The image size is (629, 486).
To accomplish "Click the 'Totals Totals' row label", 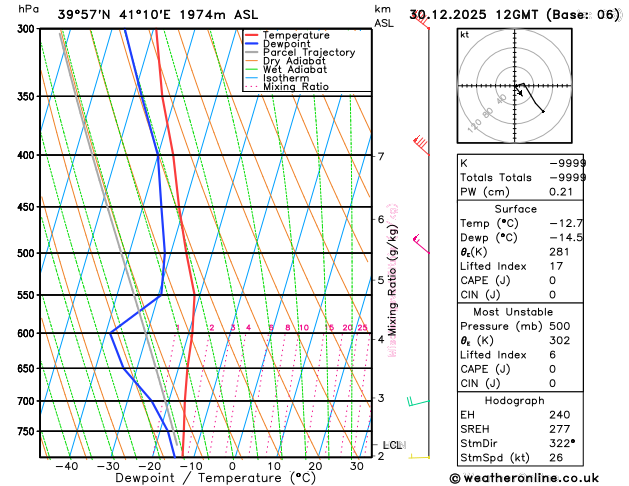I will coord(496,177).
